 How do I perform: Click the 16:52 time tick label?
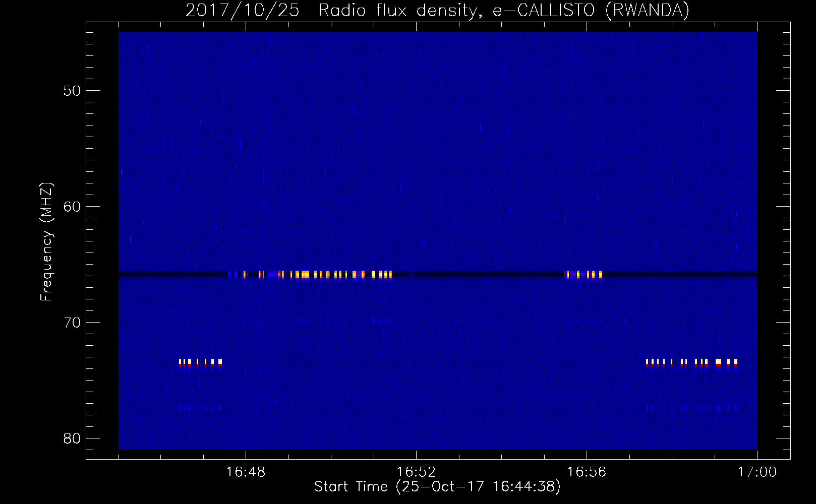(x=416, y=472)
